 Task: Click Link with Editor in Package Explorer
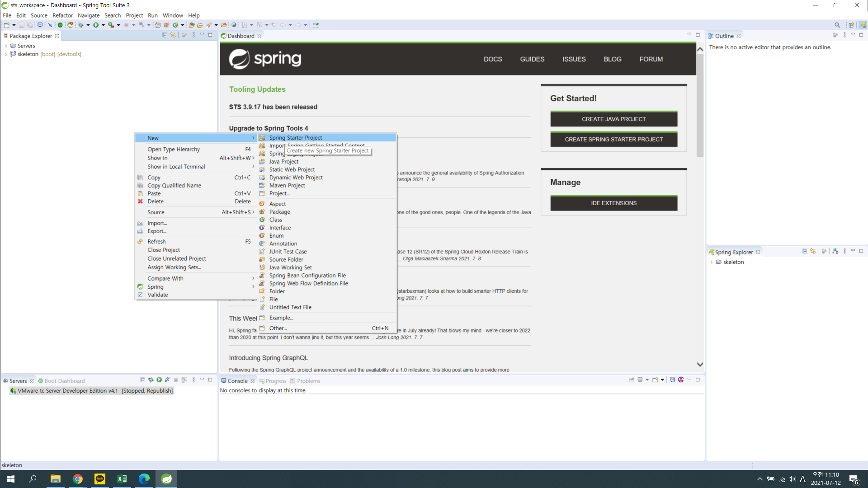click(173, 35)
